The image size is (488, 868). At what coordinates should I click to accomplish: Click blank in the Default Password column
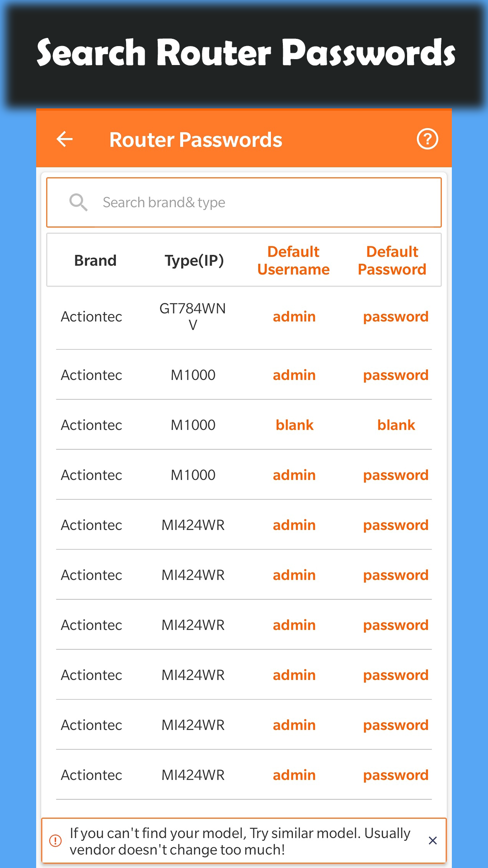pos(396,425)
